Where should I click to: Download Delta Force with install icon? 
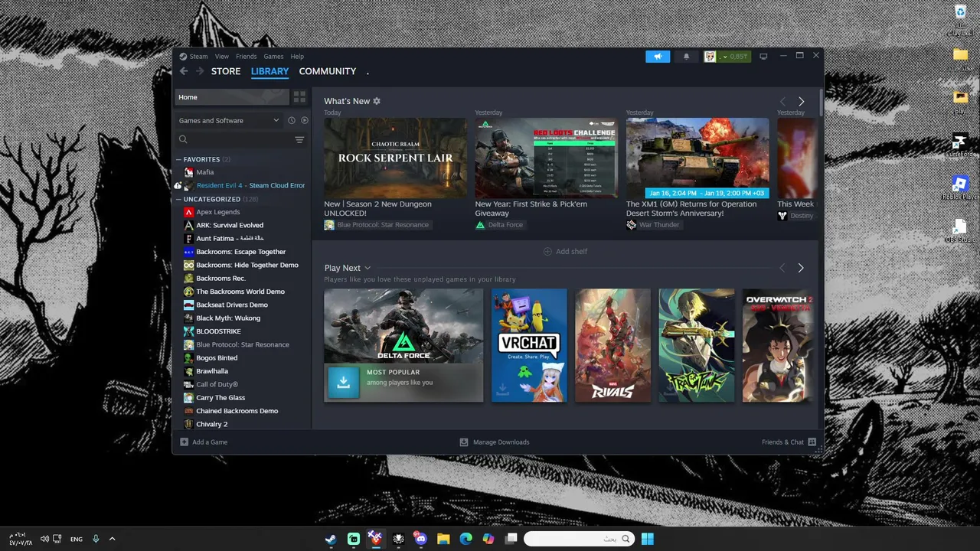tap(343, 382)
